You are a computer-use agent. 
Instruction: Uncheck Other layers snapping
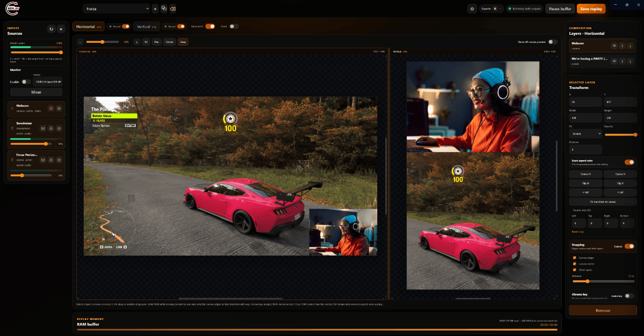tap(575, 269)
